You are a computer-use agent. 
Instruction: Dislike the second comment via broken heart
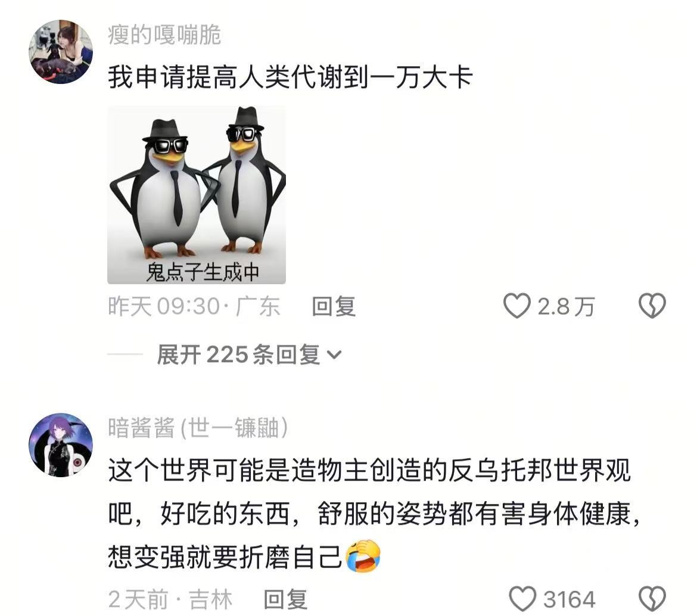[x=652, y=599]
